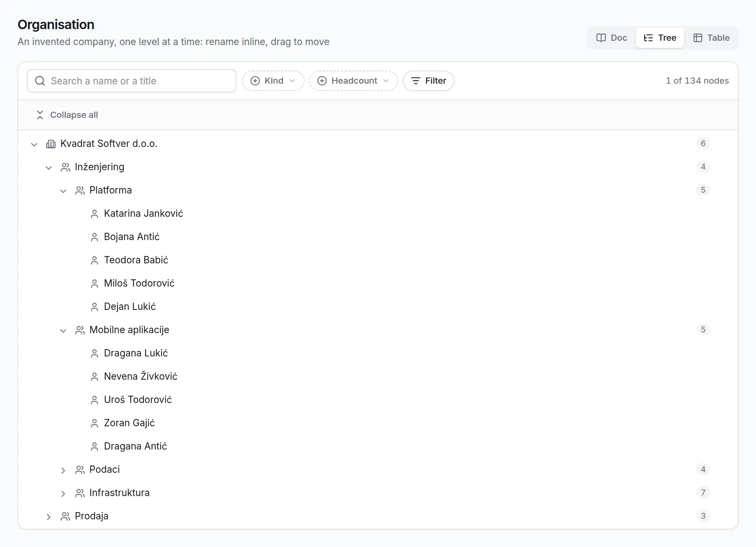Viewport: 756px width, 547px height.
Task: Focus the name or title search field
Action: (132, 81)
